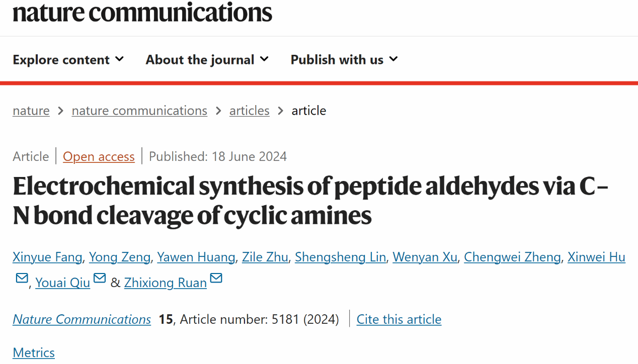Click the Cite this article link
Viewport: 638px width, 364px height.
(x=398, y=319)
